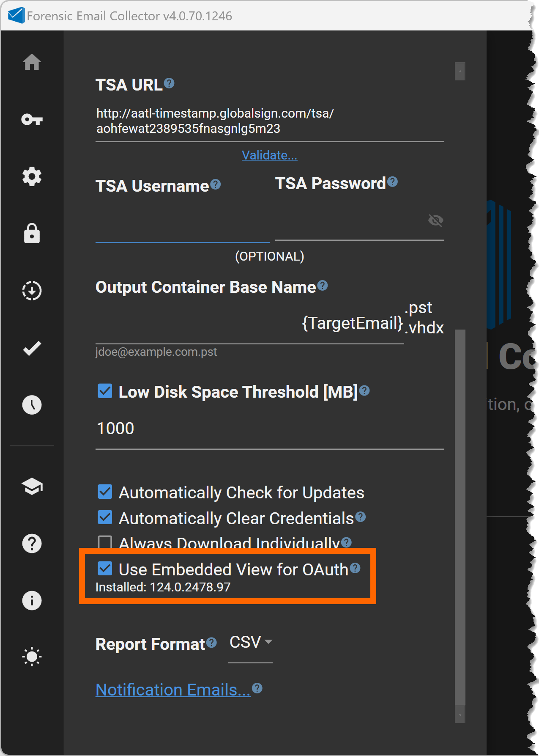Click the Validate link under TSA URL
539x756 pixels.
269,155
